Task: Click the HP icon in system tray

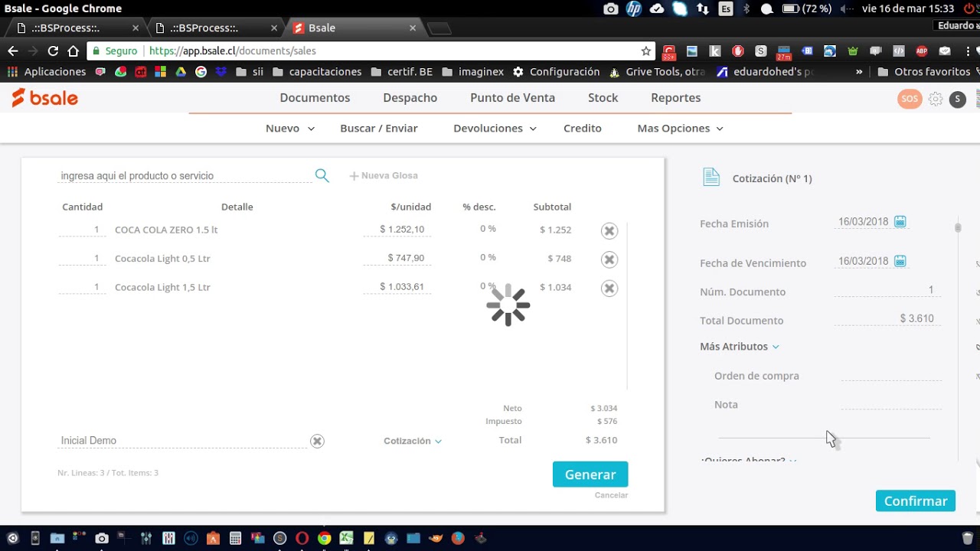Action: tap(634, 9)
